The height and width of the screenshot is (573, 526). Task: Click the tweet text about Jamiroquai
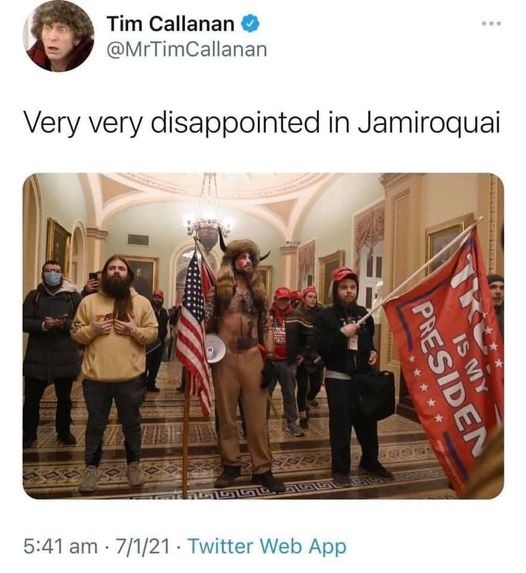[x=262, y=124]
